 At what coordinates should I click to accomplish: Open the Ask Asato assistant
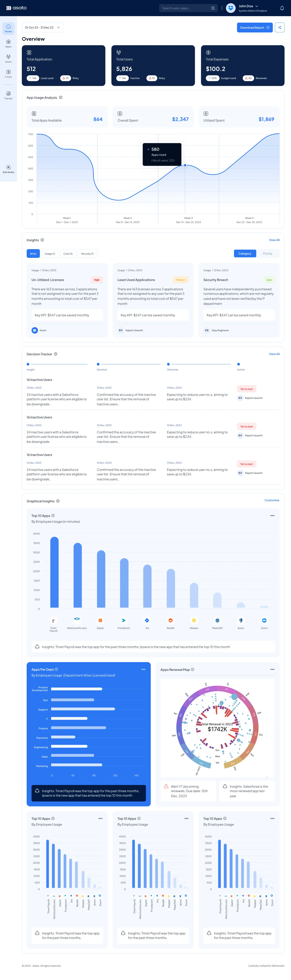[8, 169]
